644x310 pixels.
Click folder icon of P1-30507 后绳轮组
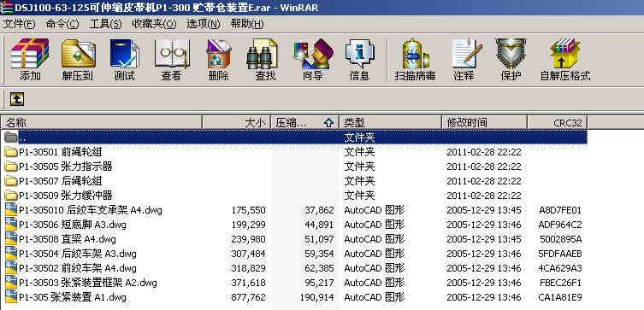pos(11,181)
